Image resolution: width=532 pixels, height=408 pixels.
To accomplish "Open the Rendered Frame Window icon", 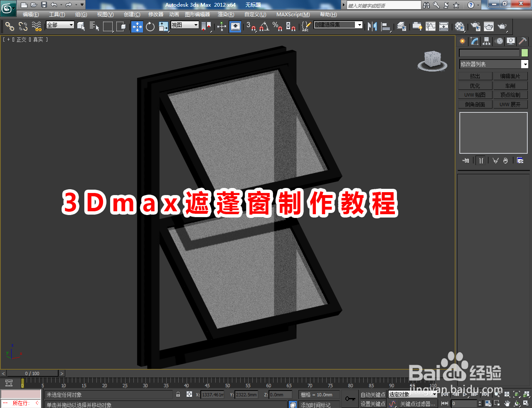I will pyautogui.click(x=489, y=26).
